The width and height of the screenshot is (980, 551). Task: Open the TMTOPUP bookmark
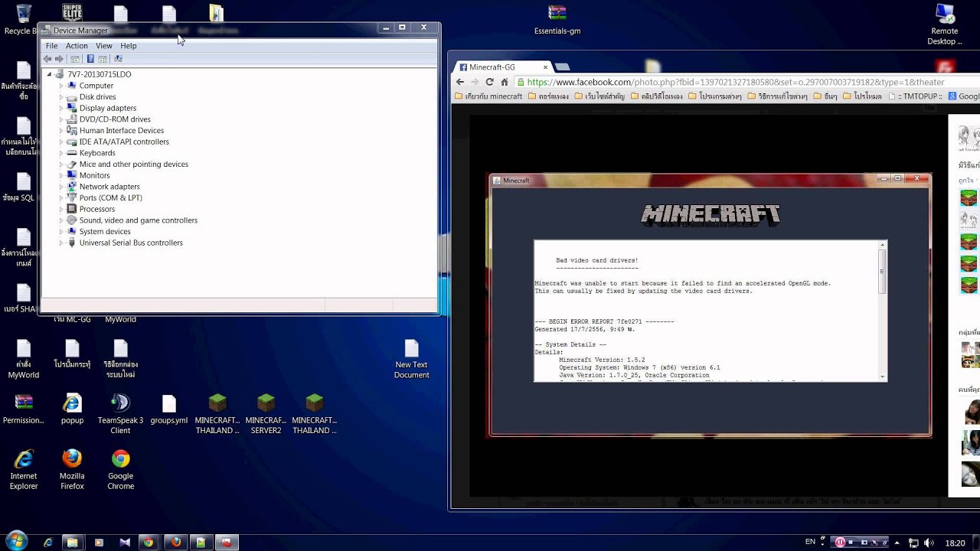917,96
